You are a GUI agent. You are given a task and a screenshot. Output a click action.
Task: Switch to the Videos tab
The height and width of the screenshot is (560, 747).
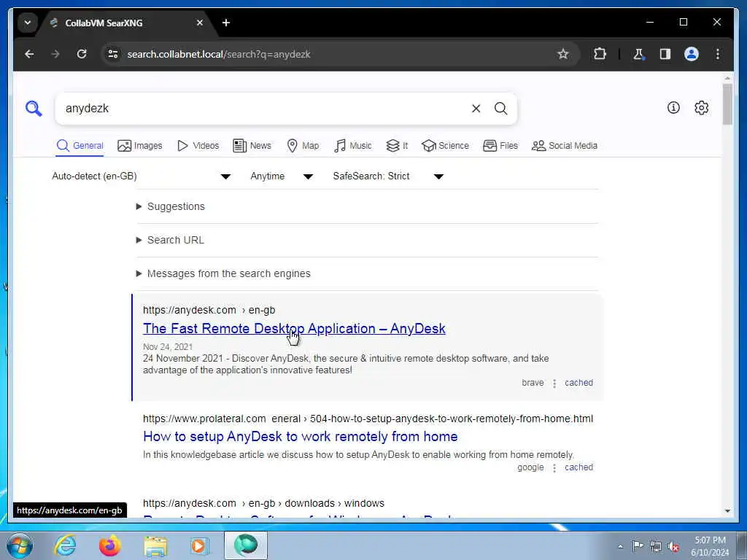[x=198, y=146]
